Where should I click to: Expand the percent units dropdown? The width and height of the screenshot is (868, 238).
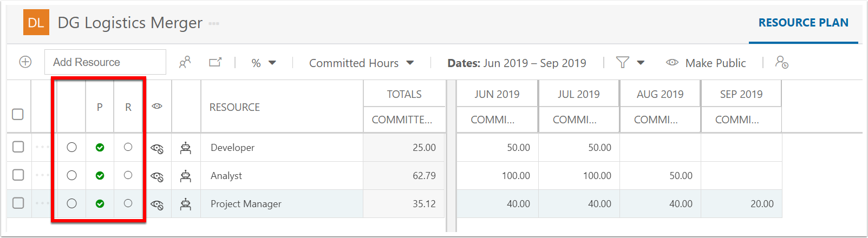(x=264, y=63)
